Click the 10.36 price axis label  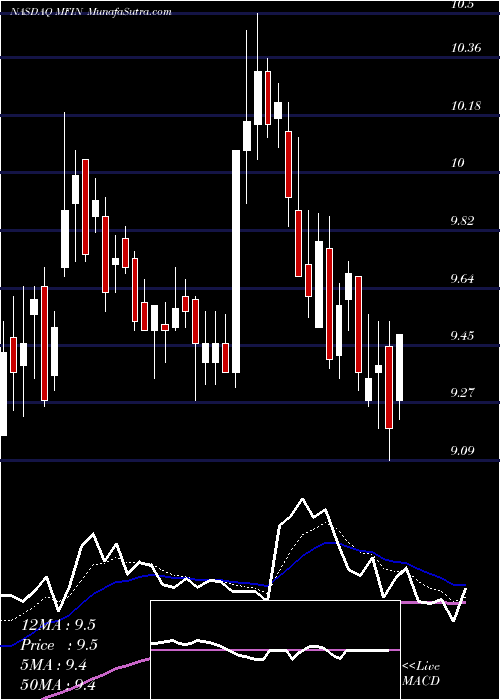coord(466,48)
